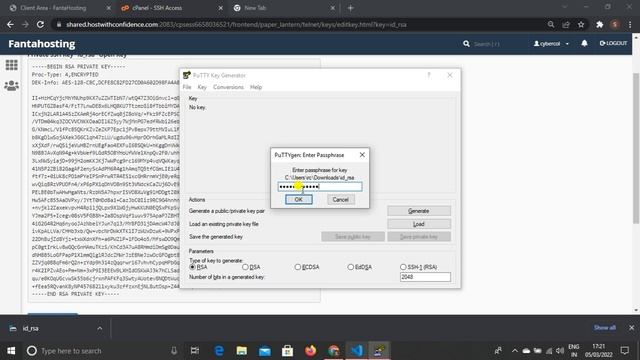
Task: Open PuTTYgen Conversions menu
Action: click(228, 87)
